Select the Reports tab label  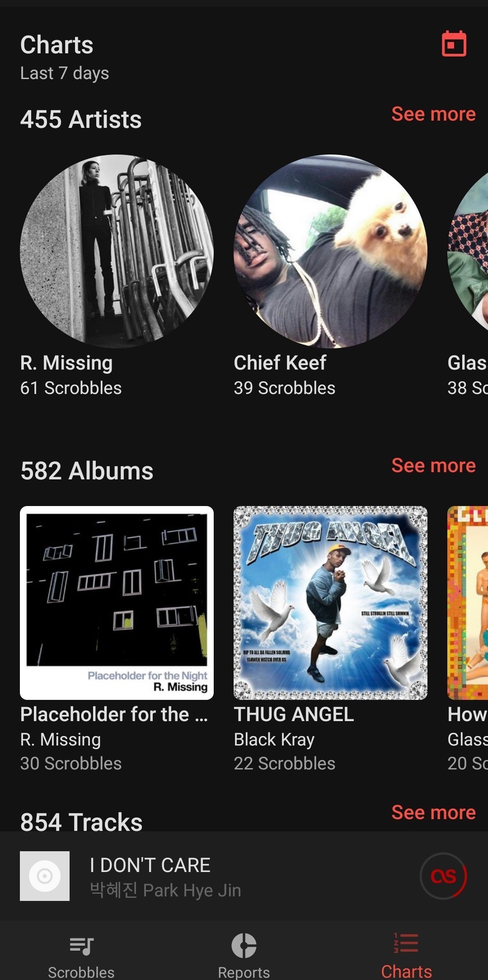pyautogui.click(x=244, y=972)
